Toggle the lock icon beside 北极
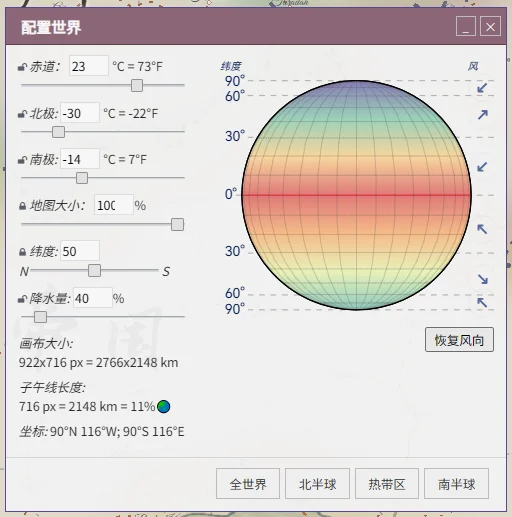 [22, 114]
